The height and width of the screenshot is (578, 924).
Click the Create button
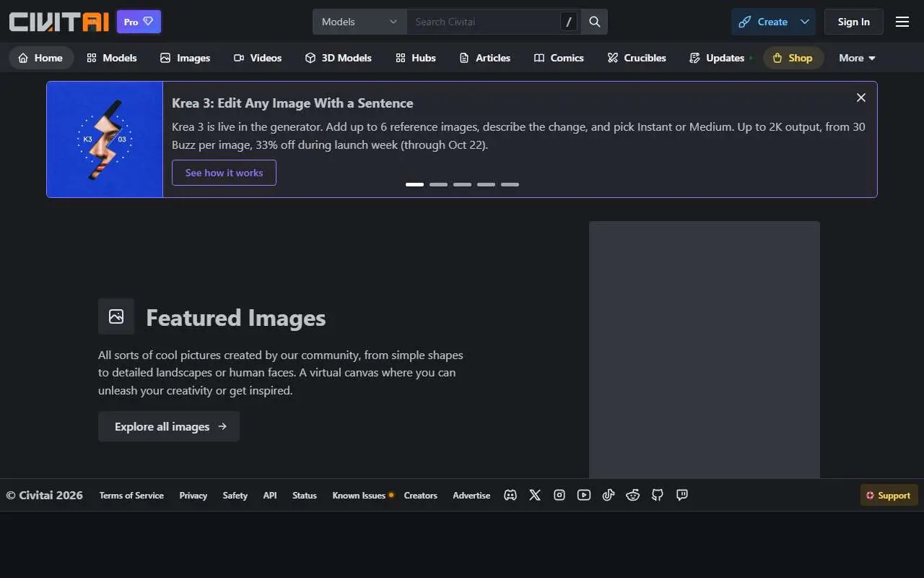click(763, 22)
